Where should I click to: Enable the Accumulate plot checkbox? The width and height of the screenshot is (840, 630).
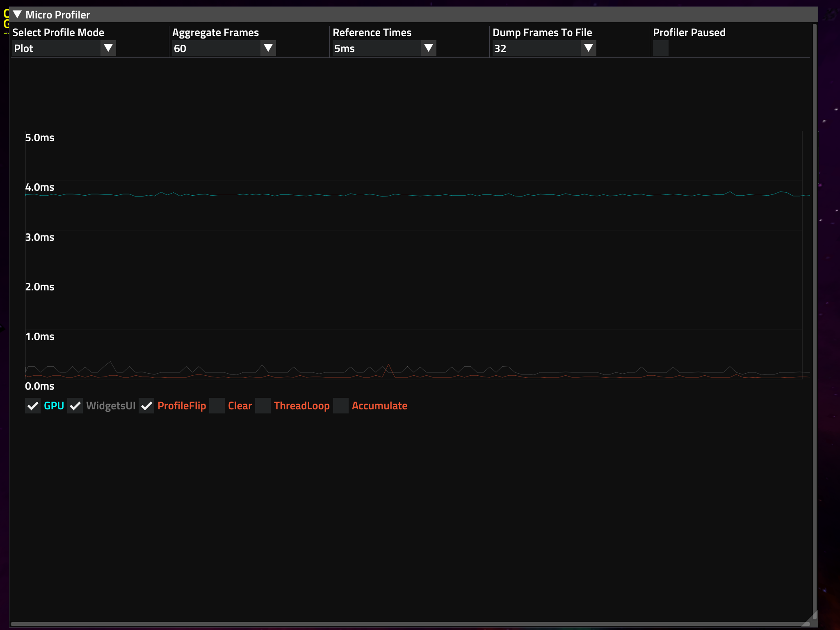(341, 406)
